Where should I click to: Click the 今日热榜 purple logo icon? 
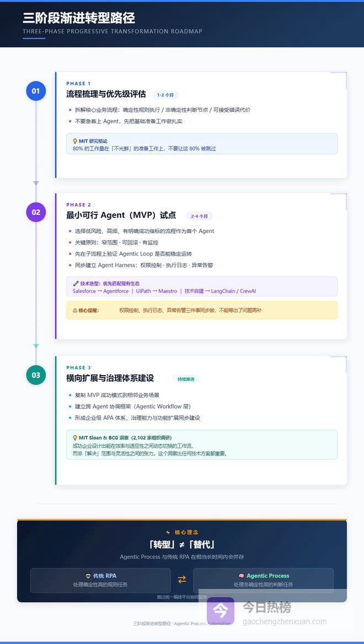coord(221,611)
